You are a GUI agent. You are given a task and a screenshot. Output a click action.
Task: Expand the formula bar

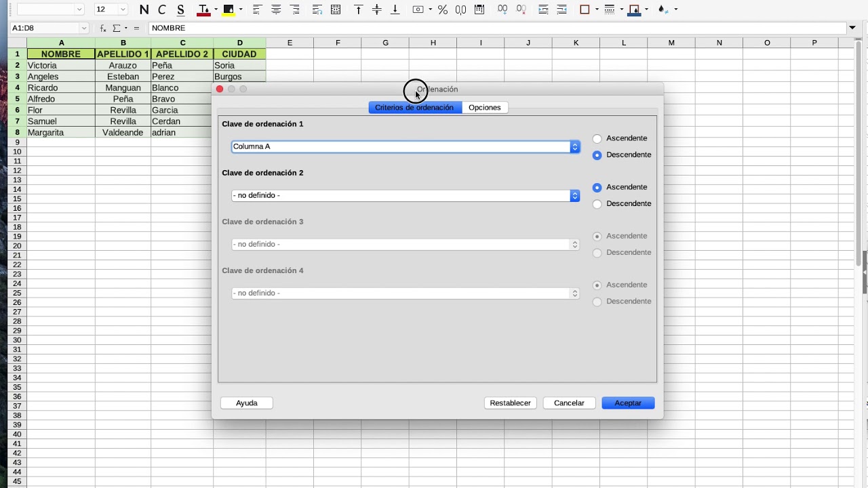click(x=852, y=28)
